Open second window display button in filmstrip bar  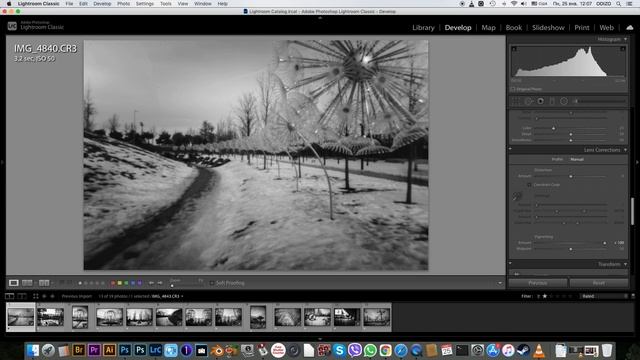click(x=22, y=296)
